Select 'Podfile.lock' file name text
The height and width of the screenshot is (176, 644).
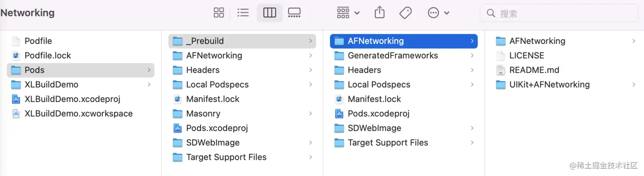[48, 55]
